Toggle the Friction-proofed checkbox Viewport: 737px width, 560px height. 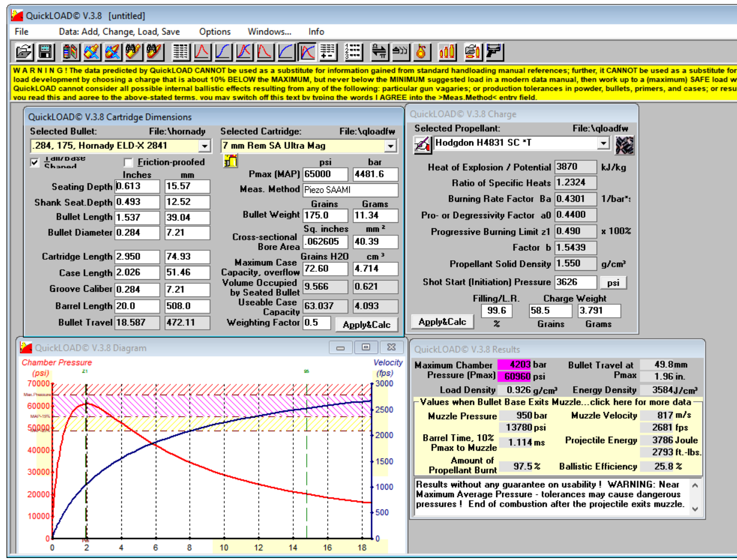coord(128,162)
